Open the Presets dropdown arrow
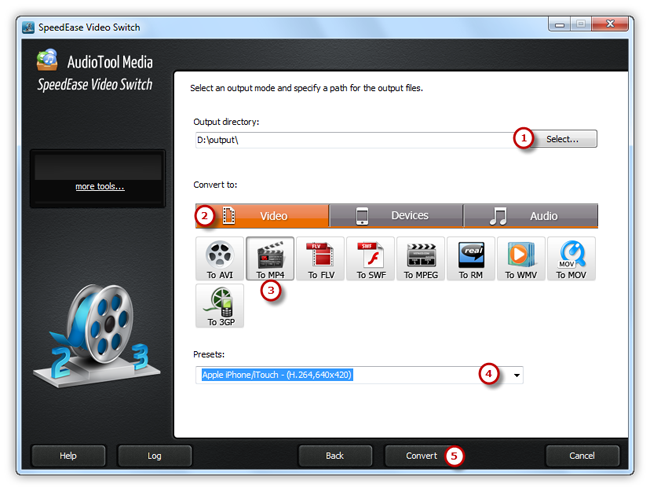Viewport: 650px width, 491px height. tap(517, 375)
